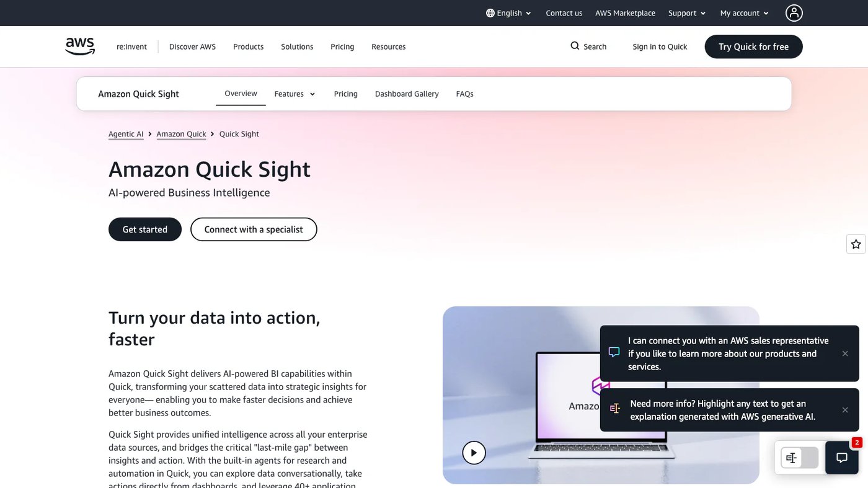Viewport: 868px width, 488px height.
Task: Open the Products menu
Action: (x=248, y=47)
